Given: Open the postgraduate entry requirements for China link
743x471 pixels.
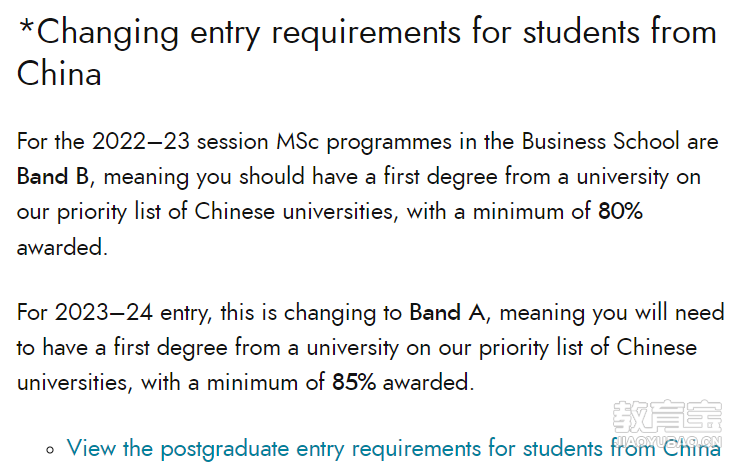Looking at the screenshot, I should (393, 448).
